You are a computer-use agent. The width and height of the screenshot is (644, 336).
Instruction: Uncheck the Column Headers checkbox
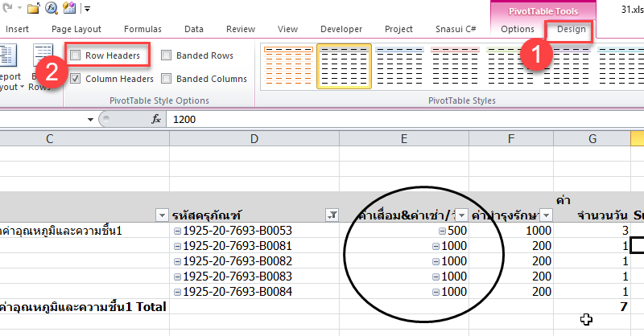(75, 79)
